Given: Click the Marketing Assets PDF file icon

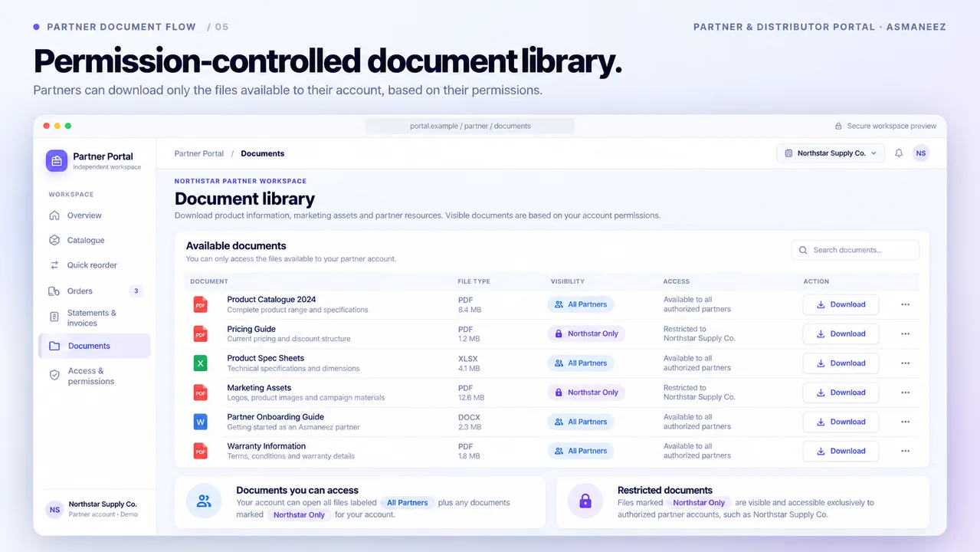Looking at the screenshot, I should click(201, 393).
